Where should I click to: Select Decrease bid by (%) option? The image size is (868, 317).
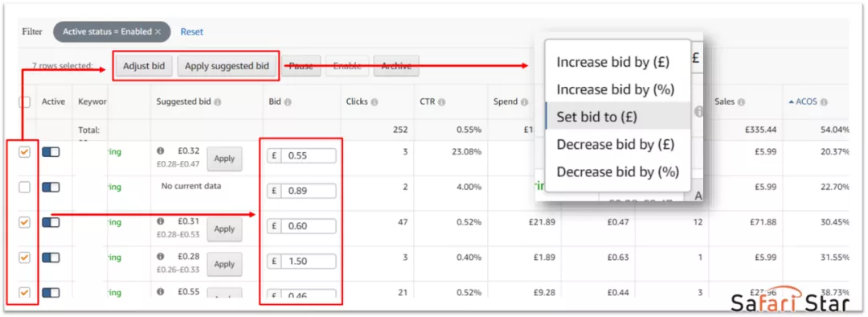tap(618, 172)
